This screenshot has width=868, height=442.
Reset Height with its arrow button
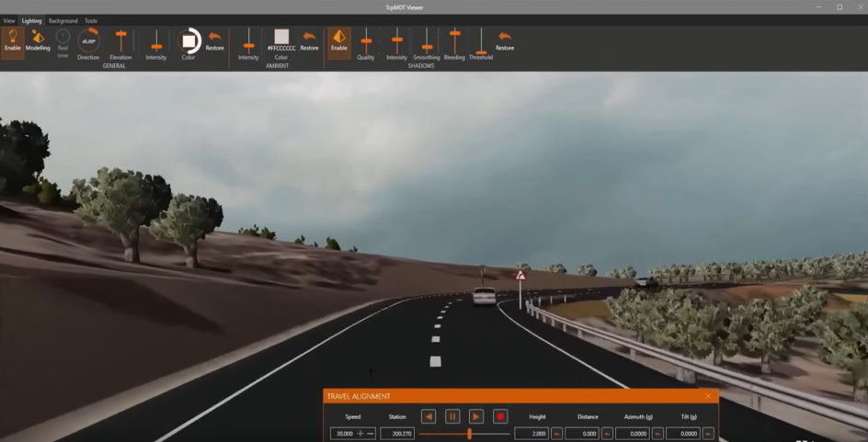click(557, 434)
